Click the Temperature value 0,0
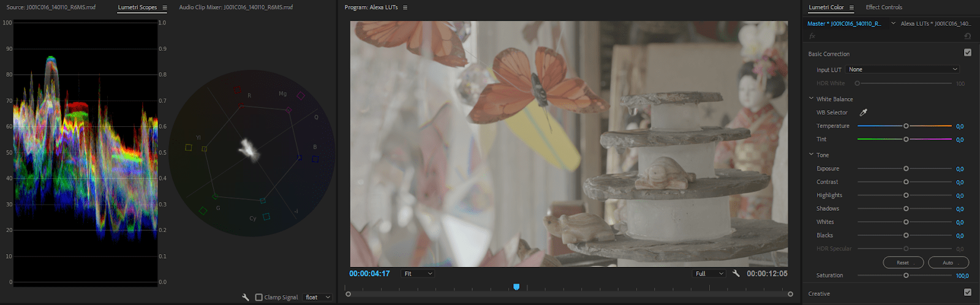This screenshot has height=305, width=980. click(x=960, y=126)
